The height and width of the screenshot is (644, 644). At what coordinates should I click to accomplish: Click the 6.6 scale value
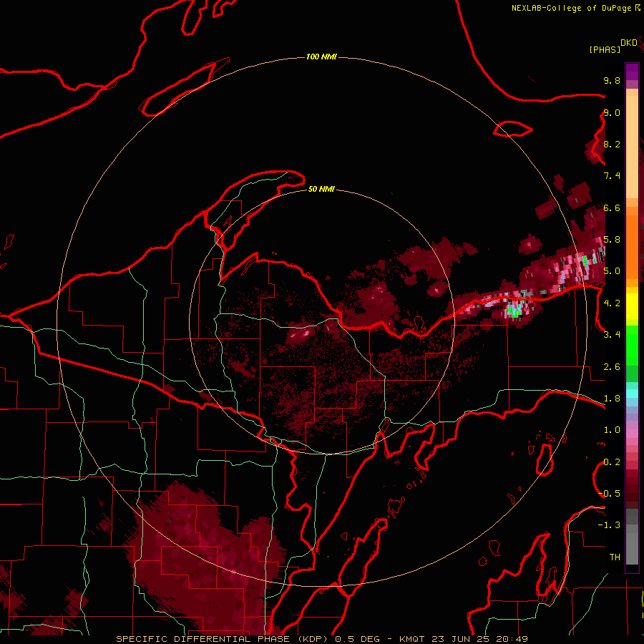click(612, 208)
